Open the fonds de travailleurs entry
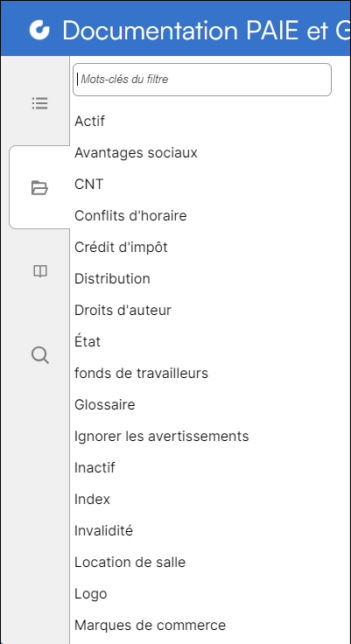The width and height of the screenshot is (351, 644). coord(142,374)
